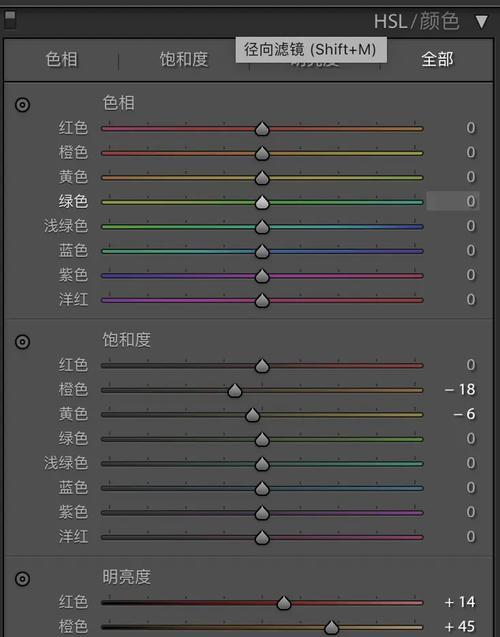Click the 紫色 label in the saturation section
500x637 pixels.
pyautogui.click(x=73, y=512)
